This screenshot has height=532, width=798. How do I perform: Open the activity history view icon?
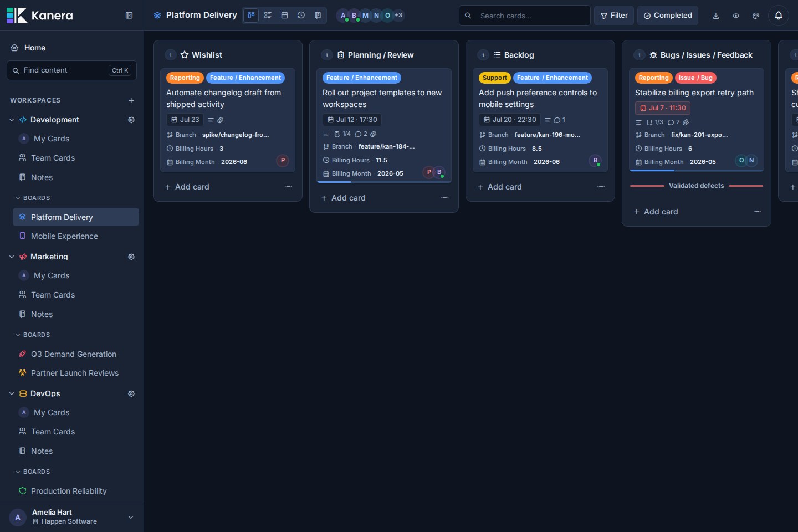tap(301, 16)
